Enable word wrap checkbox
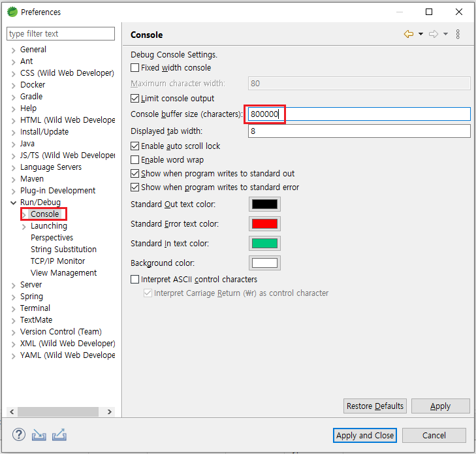 pos(135,160)
